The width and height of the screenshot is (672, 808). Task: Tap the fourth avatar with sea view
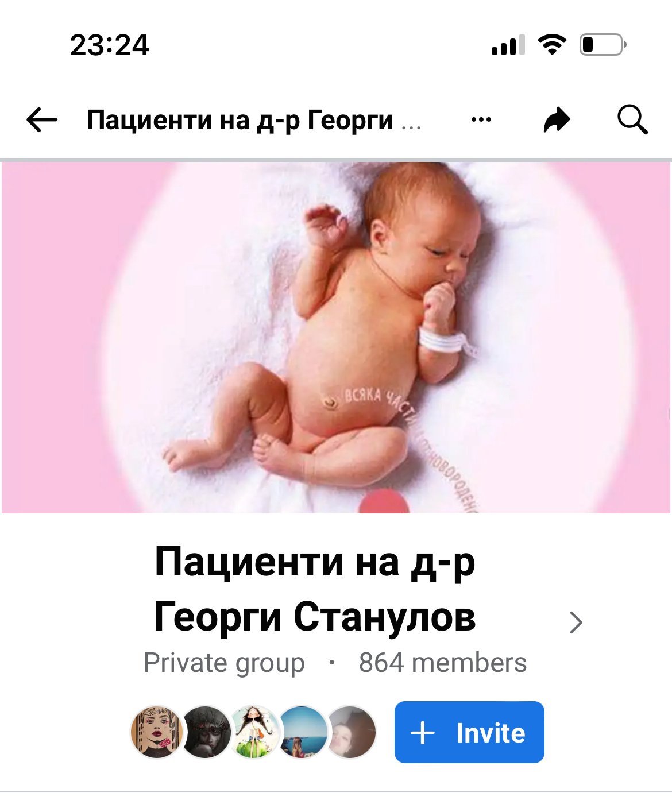click(302, 732)
